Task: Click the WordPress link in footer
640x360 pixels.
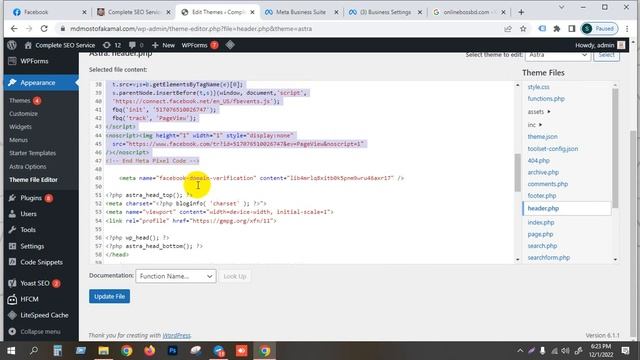Action: (176, 336)
